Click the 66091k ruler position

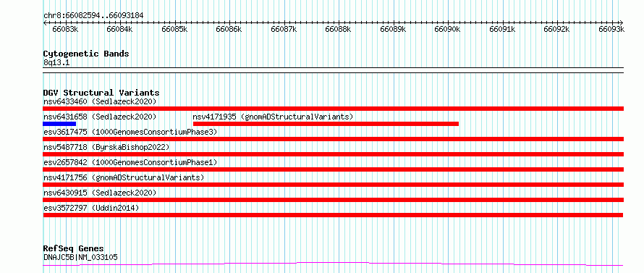(503, 29)
